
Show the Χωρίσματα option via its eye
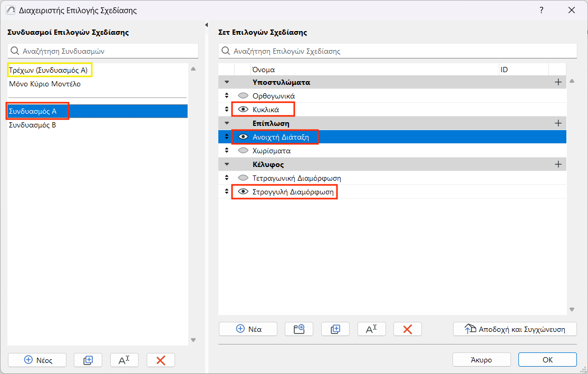click(243, 150)
